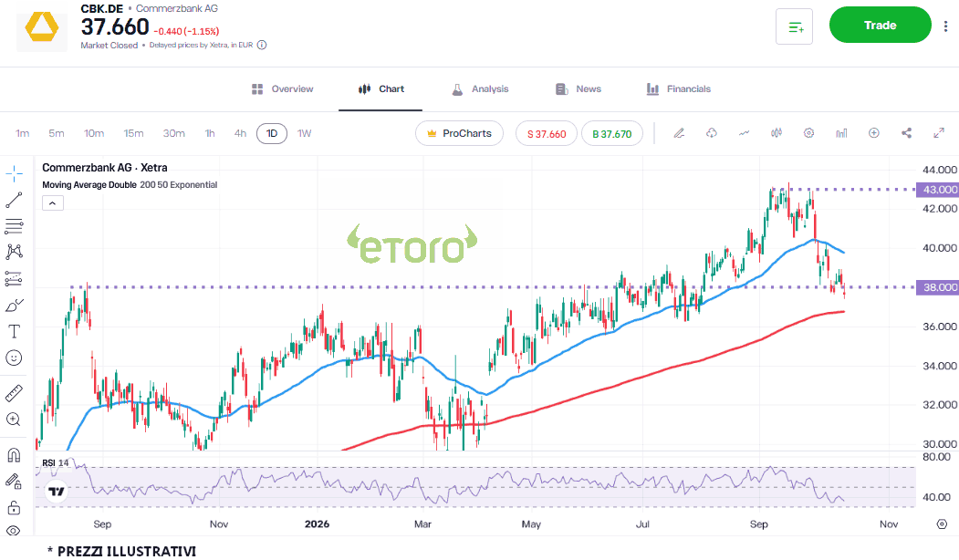959x560 pixels.
Task: Lock all drawing tools
Action: 14,508
